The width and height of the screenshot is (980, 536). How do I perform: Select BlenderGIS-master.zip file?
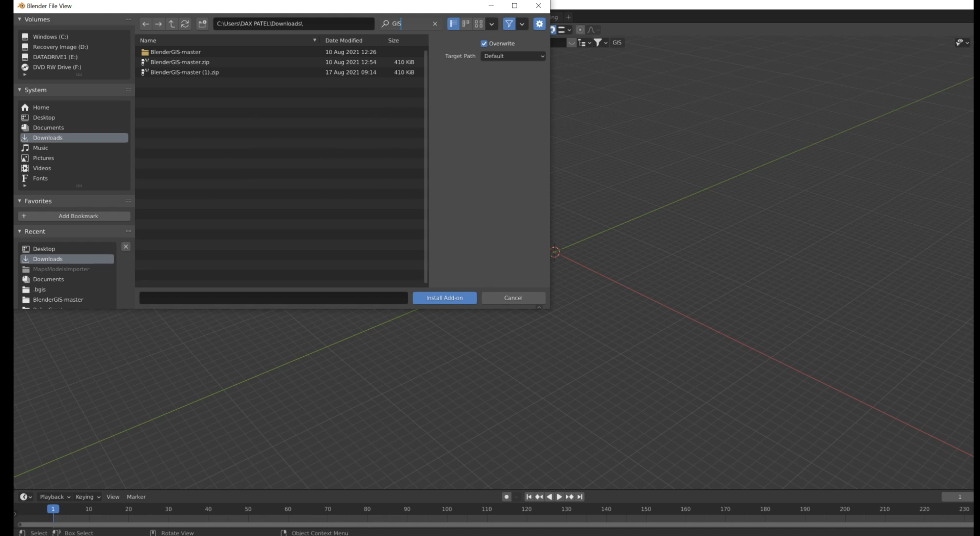(x=179, y=61)
